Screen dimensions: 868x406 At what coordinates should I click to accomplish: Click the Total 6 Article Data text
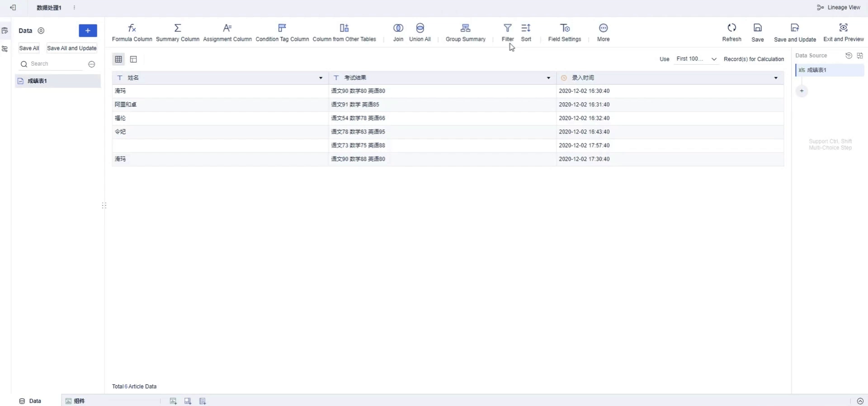[134, 387]
